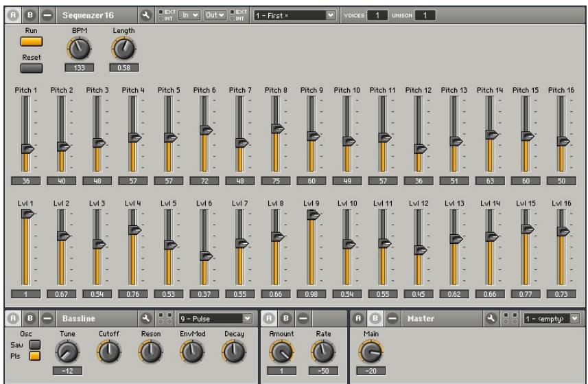Select panel B in Amount/Rate module header
This screenshot has height=384, width=588.
(x=285, y=318)
